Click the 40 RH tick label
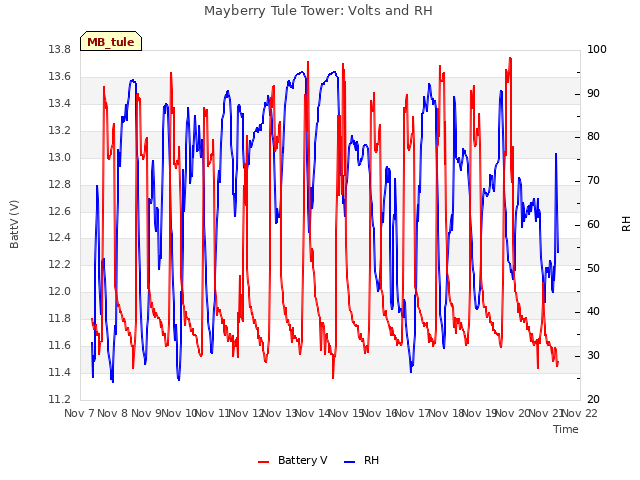The width and height of the screenshot is (640, 480). 593,312
